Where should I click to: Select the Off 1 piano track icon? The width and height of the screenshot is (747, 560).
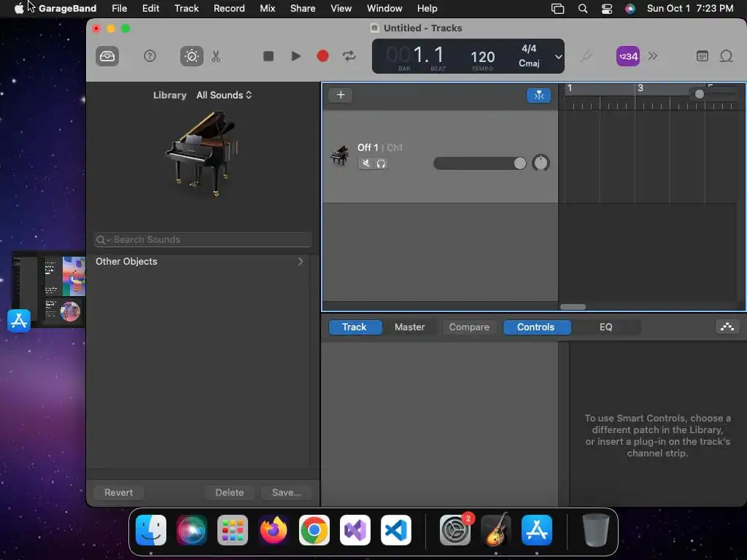pos(340,155)
